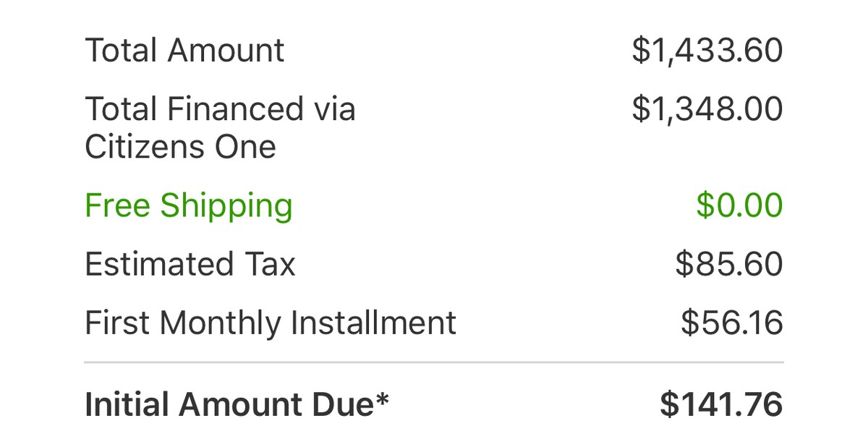
Task: Tap the green Free Shipping label
Action: (189, 206)
